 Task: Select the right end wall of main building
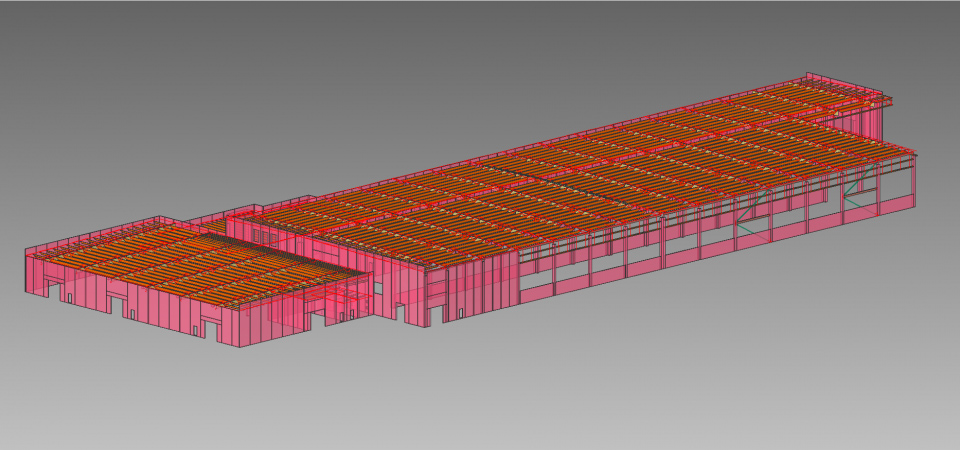point(898,185)
